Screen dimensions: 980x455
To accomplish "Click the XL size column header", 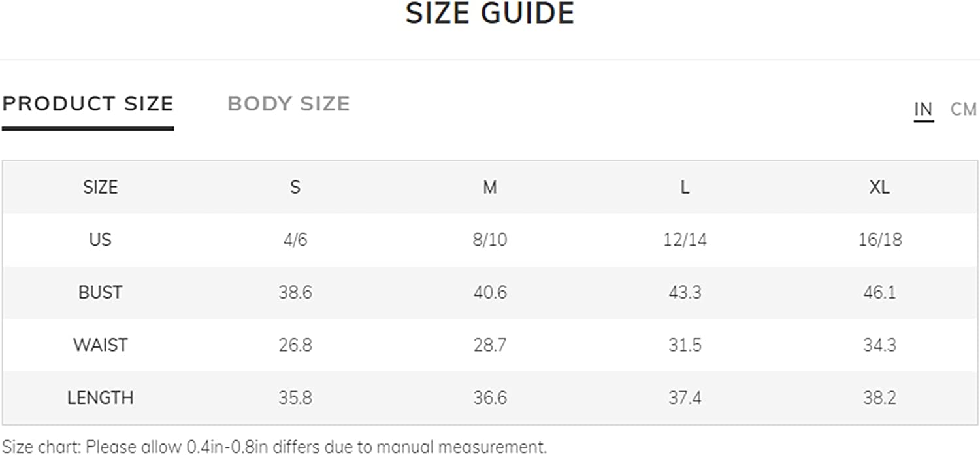I will (x=879, y=187).
